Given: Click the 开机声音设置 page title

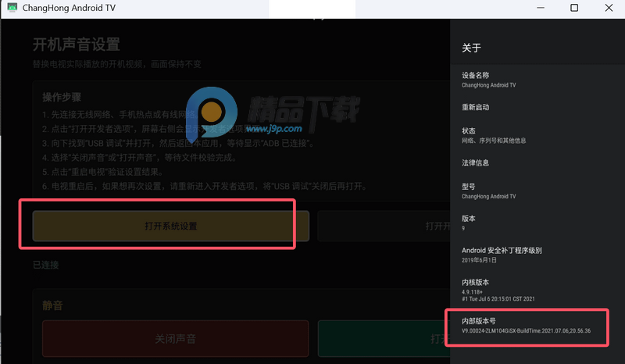Looking at the screenshot, I should click(x=76, y=45).
